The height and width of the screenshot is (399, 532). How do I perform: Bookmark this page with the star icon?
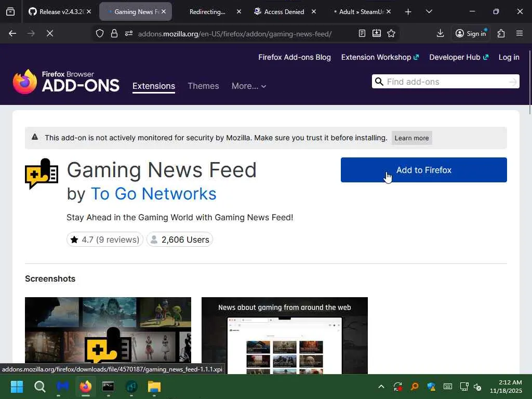[x=391, y=33]
